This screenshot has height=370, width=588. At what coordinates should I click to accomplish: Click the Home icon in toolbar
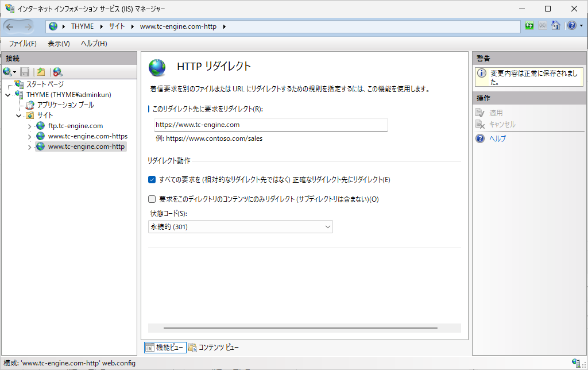pos(556,25)
